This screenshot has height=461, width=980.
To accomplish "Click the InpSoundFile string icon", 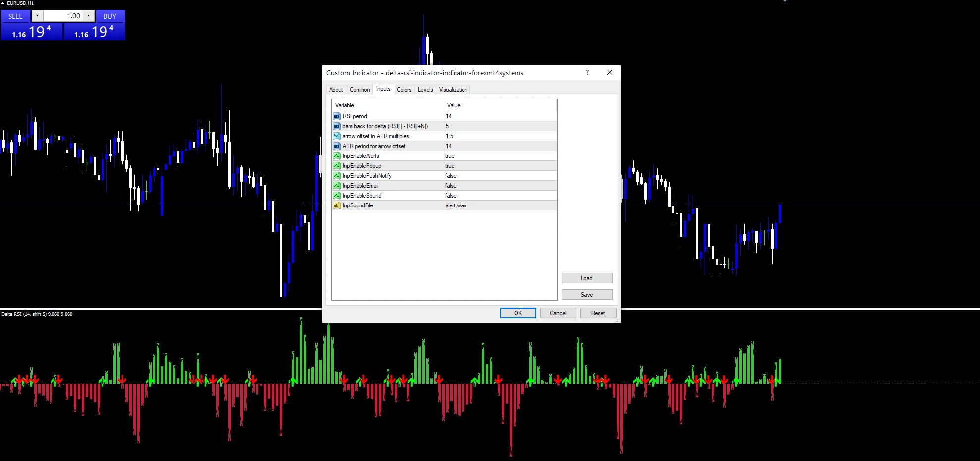I will coord(337,205).
